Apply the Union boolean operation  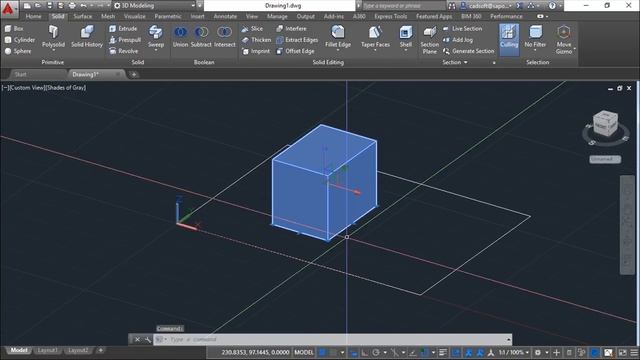coord(180,37)
